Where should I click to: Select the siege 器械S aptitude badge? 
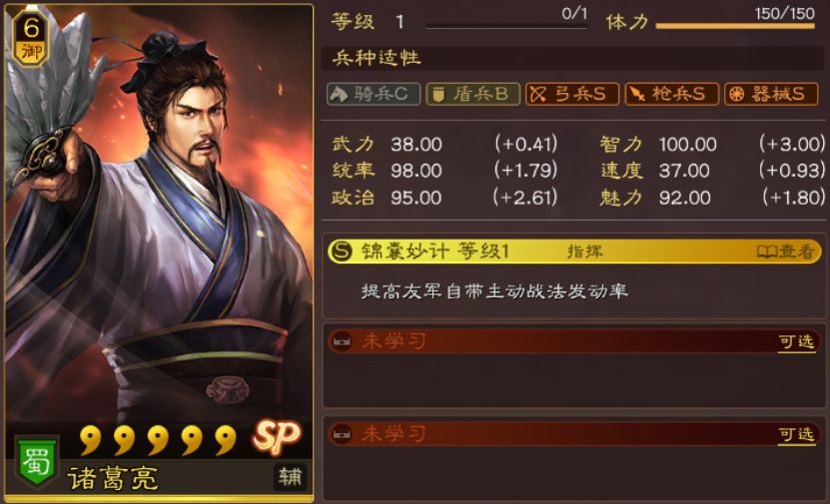[771, 94]
